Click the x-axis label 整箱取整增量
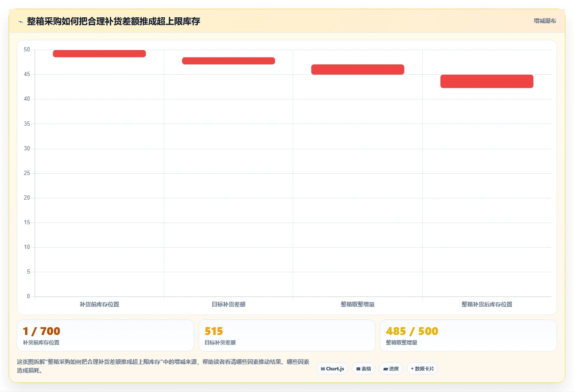 (x=358, y=304)
